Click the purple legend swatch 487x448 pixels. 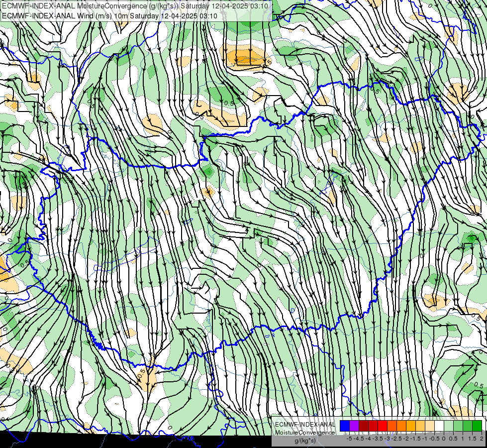354,426
